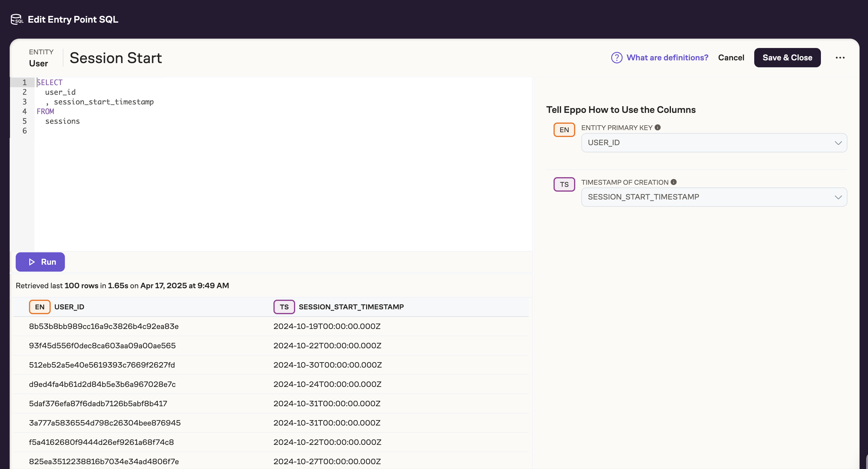
Task: Open the What are definitions? link
Action: (667, 58)
